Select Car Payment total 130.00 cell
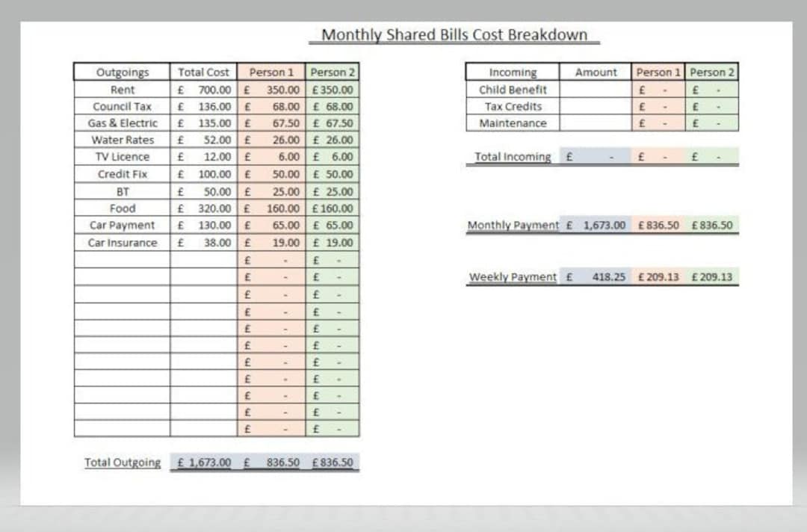The width and height of the screenshot is (807, 532). (203, 226)
